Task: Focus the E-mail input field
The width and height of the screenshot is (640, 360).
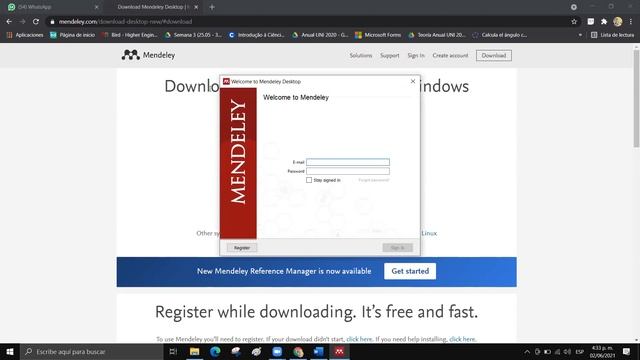Action: point(348,162)
